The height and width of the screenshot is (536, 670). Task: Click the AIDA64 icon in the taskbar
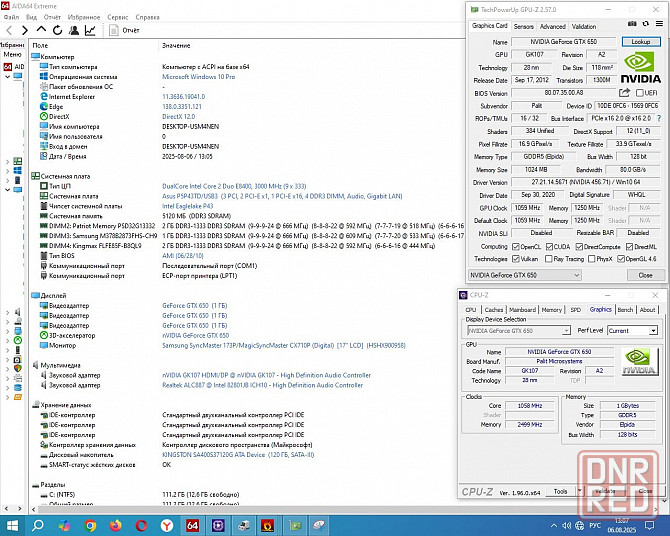[x=192, y=525]
